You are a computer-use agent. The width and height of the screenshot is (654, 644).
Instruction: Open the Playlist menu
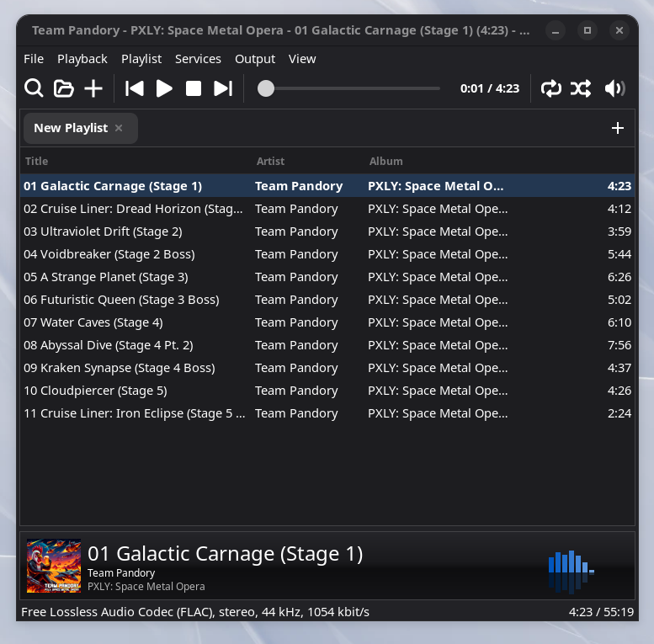point(141,59)
